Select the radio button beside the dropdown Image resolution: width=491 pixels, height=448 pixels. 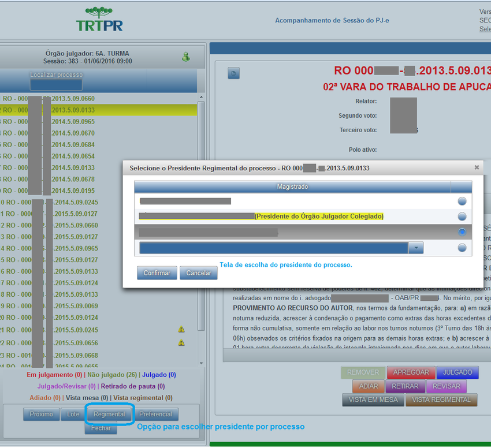click(x=462, y=248)
